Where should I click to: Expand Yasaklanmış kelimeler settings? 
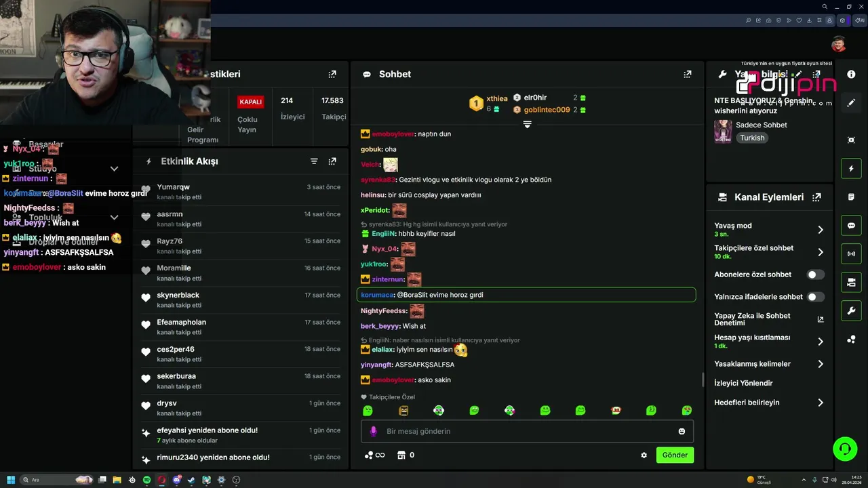(x=821, y=364)
